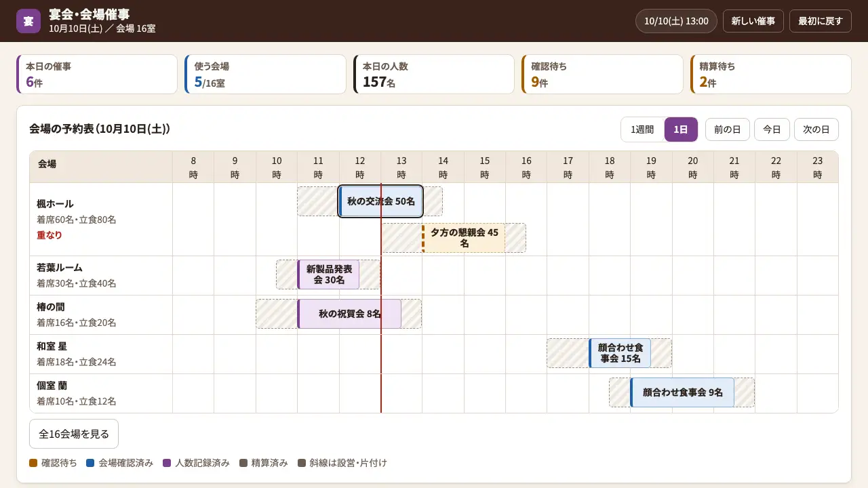Click the 会場の予約表(10月10日(土)) heading
This screenshot has height=488, width=868.
100,129
